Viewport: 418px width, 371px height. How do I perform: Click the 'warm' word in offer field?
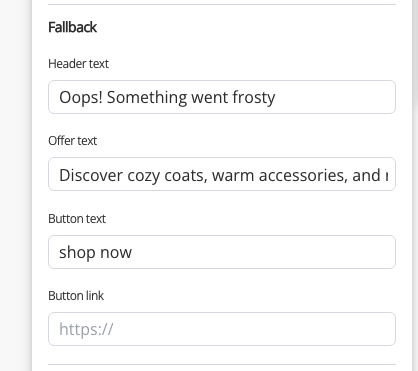pos(233,176)
